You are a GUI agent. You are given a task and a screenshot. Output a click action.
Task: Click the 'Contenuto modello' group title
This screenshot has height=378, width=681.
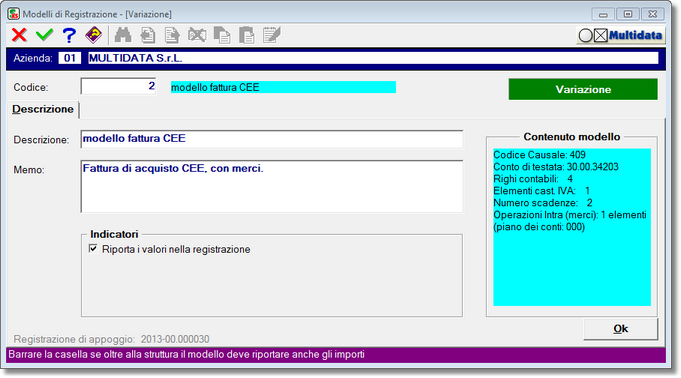click(x=572, y=137)
